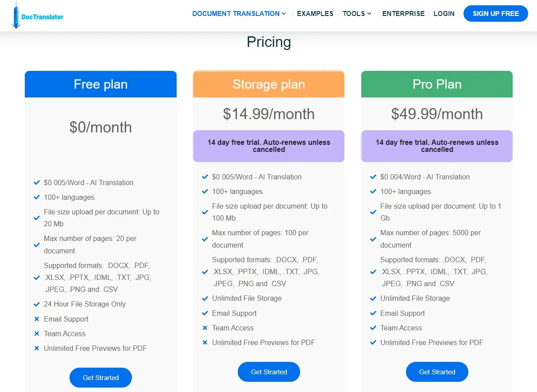The width and height of the screenshot is (537, 392).
Task: Click Get Started under the Storage plan
Action: [269, 372]
